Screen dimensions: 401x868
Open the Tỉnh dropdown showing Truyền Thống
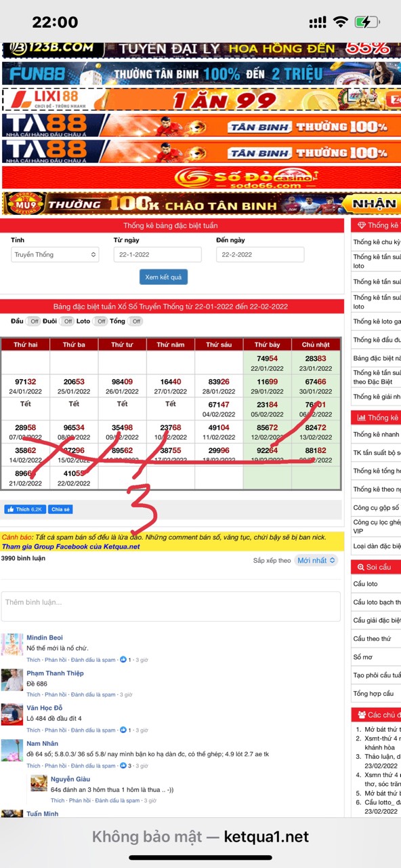click(x=55, y=255)
